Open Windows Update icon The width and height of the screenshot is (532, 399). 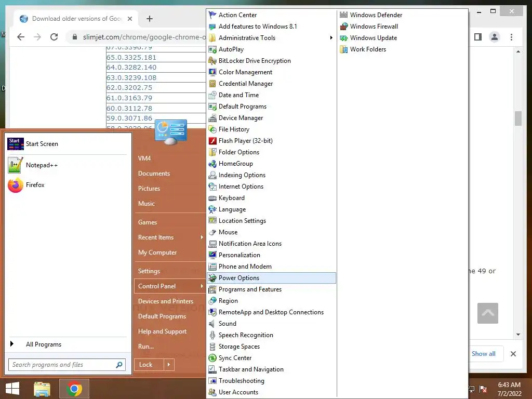(344, 37)
